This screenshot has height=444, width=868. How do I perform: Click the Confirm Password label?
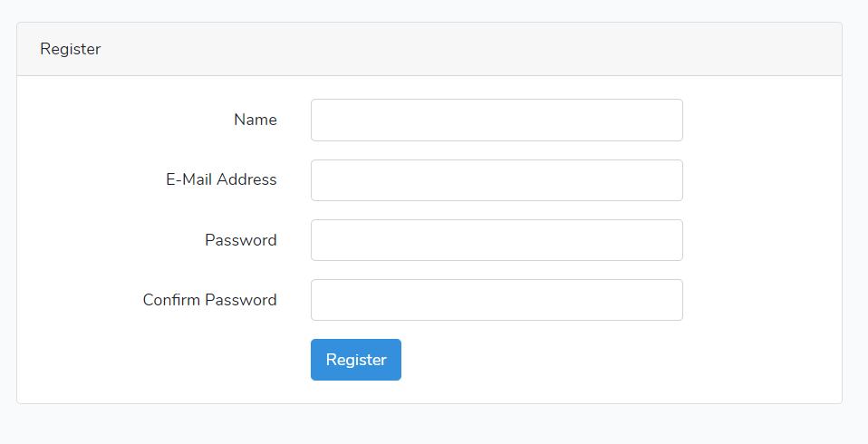point(210,300)
